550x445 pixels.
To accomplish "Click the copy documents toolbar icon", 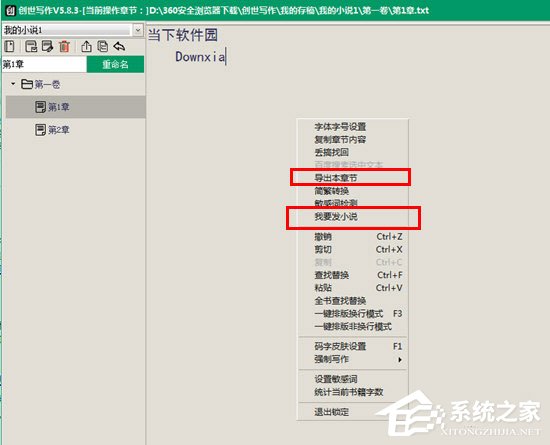I will (103, 46).
